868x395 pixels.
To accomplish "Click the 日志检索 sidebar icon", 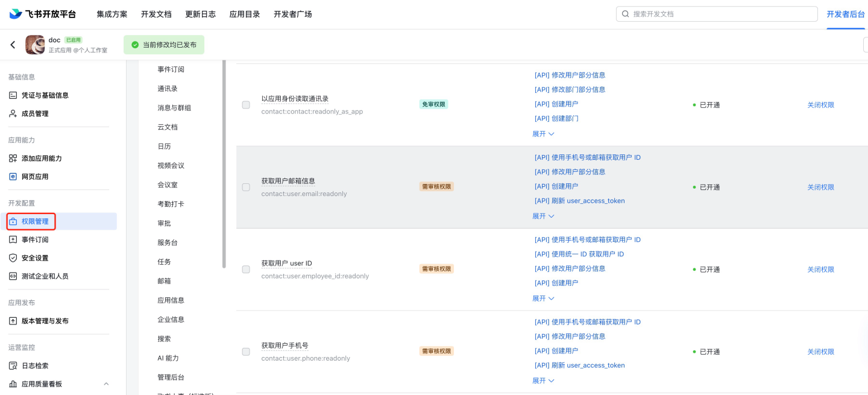I will point(13,366).
